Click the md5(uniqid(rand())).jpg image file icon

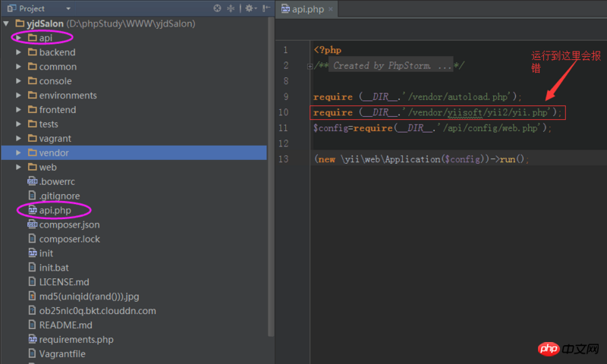(x=33, y=296)
